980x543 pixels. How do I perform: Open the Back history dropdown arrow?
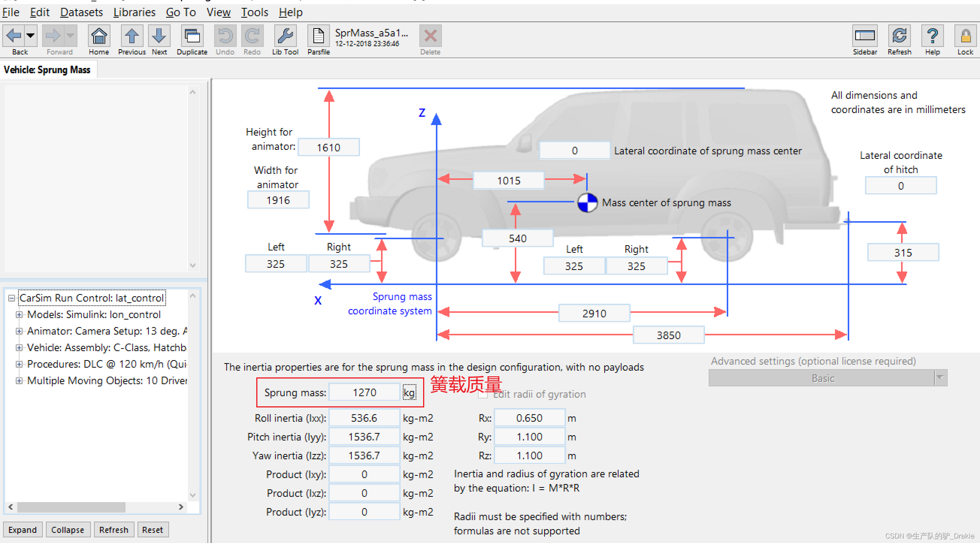[31, 36]
